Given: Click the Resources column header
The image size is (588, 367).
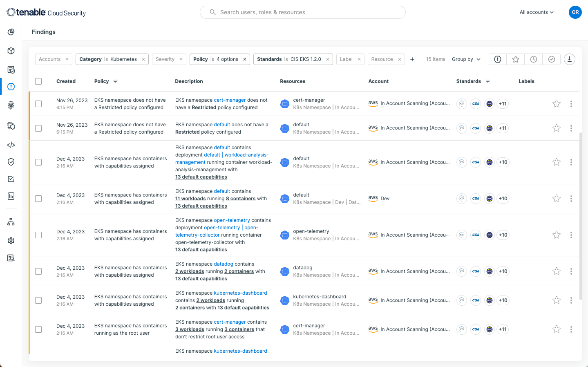Looking at the screenshot, I should coord(293,81).
